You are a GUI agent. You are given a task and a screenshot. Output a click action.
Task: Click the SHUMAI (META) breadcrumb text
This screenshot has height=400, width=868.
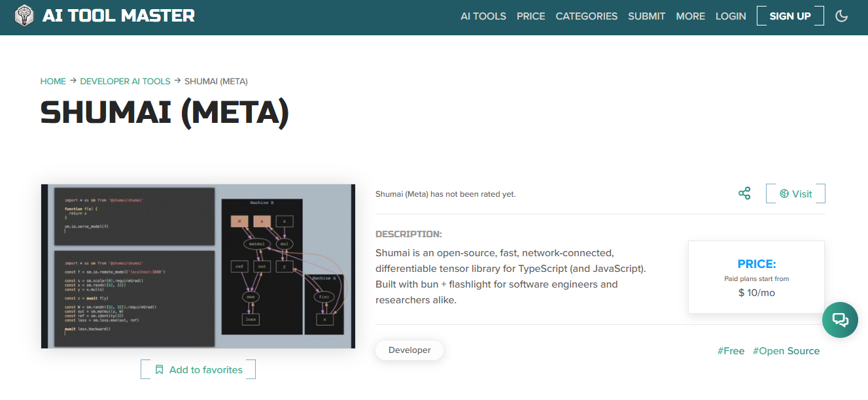(x=216, y=81)
